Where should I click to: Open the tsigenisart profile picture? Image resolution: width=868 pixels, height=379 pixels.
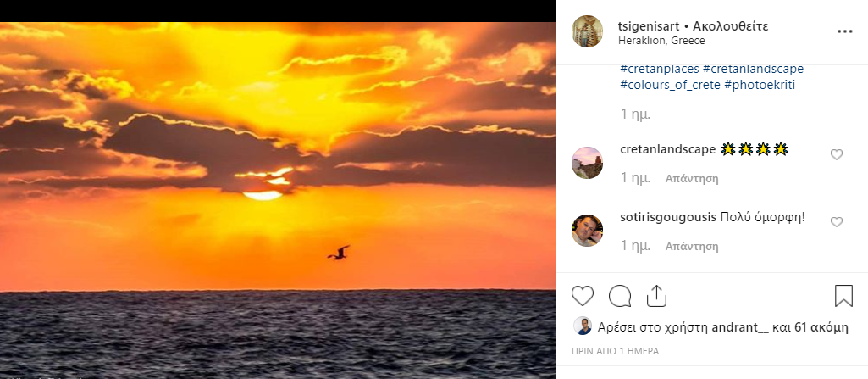click(588, 31)
